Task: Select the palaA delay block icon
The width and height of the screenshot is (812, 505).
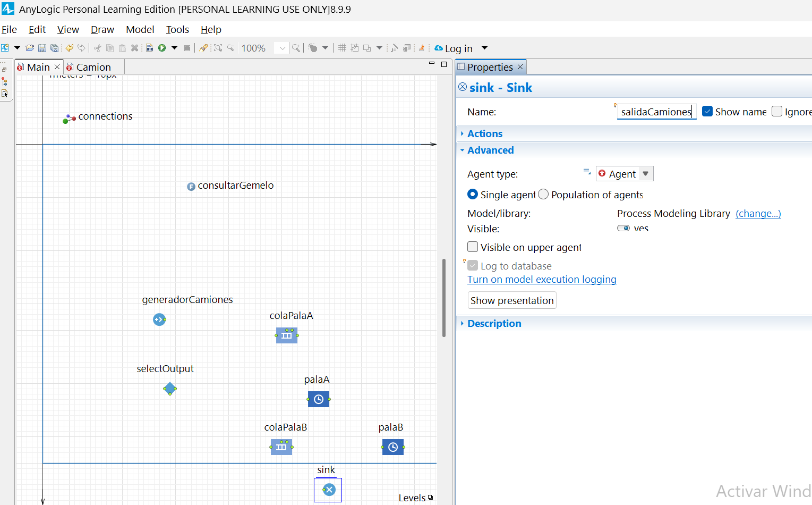Action: [319, 399]
